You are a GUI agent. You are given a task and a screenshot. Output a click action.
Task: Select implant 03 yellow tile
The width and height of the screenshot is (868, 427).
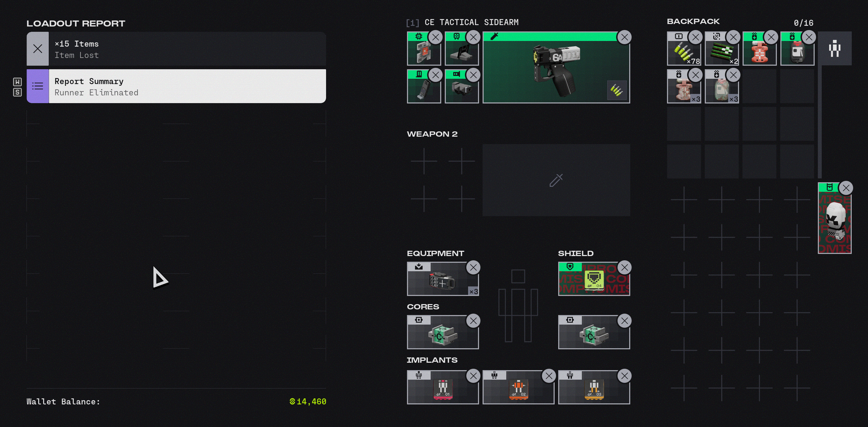click(x=594, y=389)
